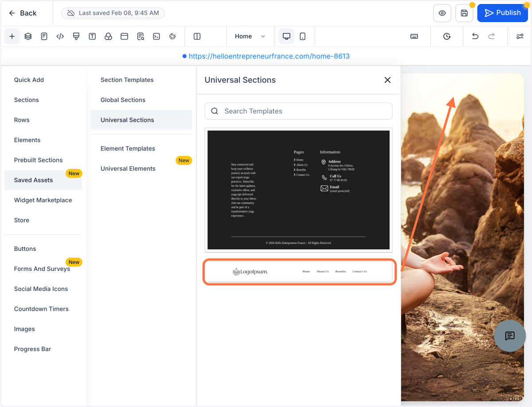Image resolution: width=532 pixels, height=407 pixels.
Task: Open the page document icon in toolbar
Action: (x=44, y=36)
